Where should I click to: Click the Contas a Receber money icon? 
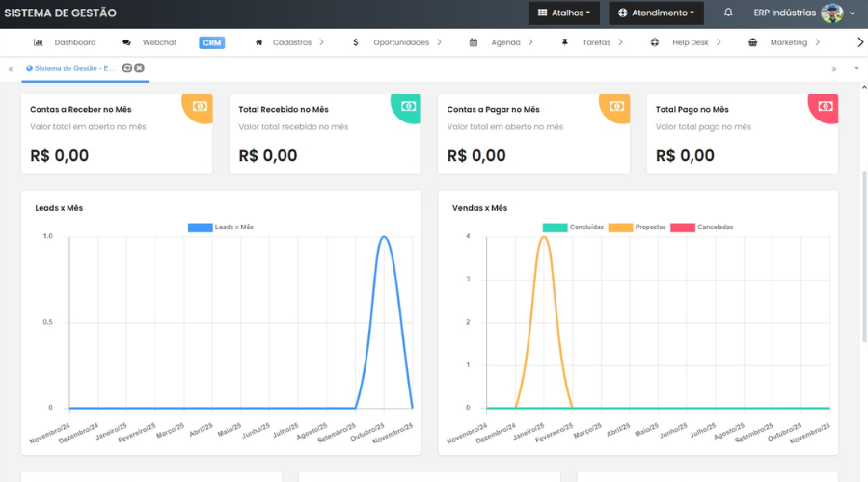[200, 106]
